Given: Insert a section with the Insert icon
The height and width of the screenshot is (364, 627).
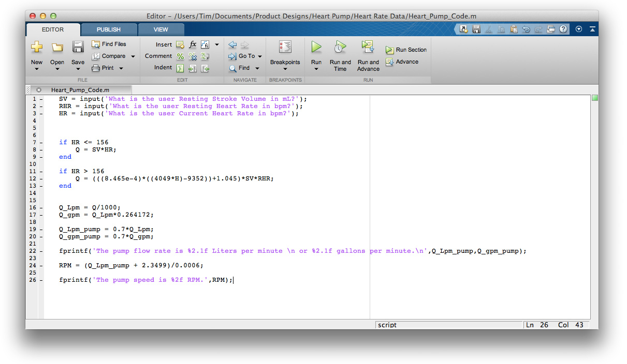Looking at the screenshot, I should 180,44.
